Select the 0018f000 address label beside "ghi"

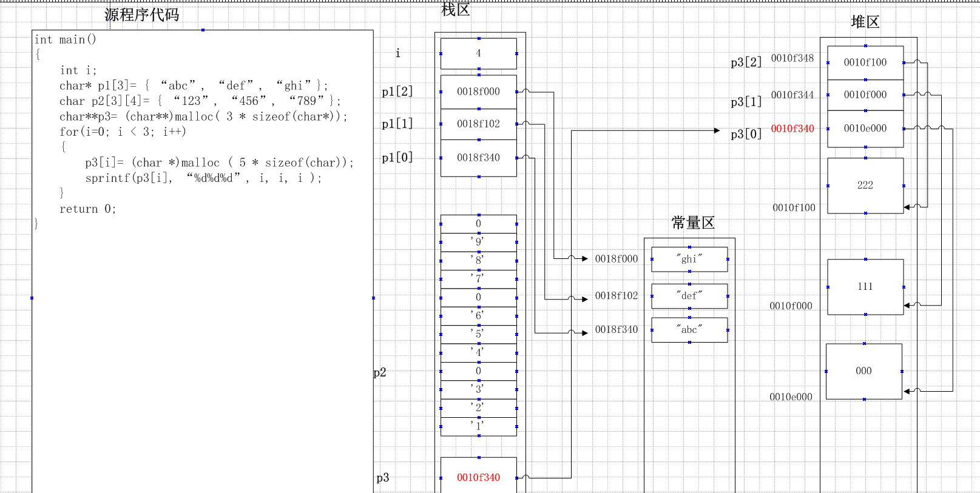coord(617,259)
